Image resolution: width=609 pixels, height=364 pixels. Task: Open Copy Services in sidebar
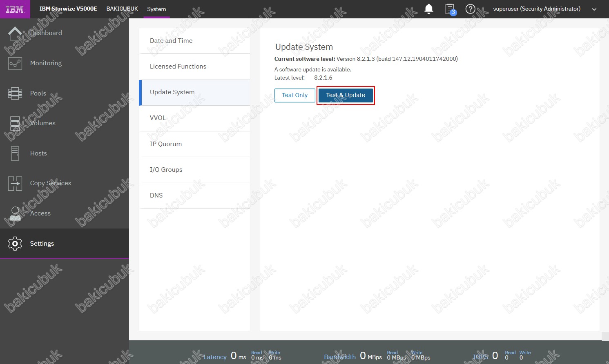point(51,183)
